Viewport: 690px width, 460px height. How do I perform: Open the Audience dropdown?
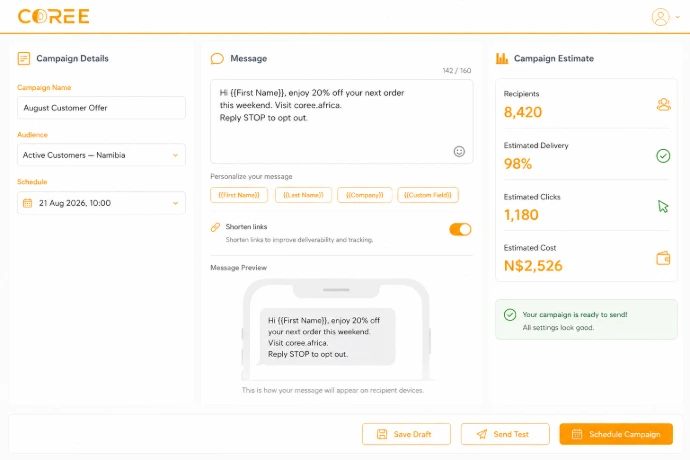pos(101,155)
